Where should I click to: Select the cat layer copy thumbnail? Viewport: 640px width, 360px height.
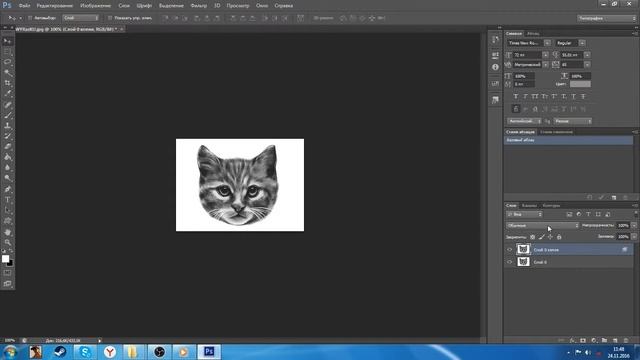[523, 249]
